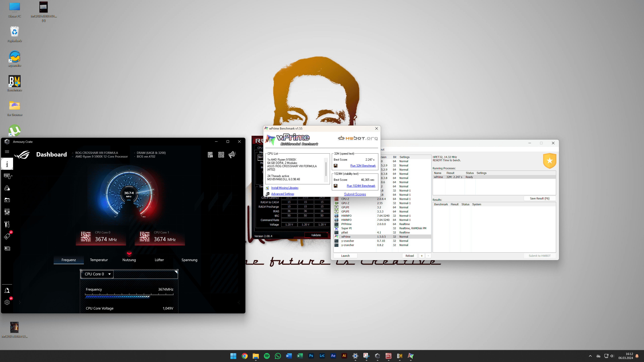This screenshot has width=644, height=362.
Task: Show hidden system tray icons chevron
Action: click(590, 356)
